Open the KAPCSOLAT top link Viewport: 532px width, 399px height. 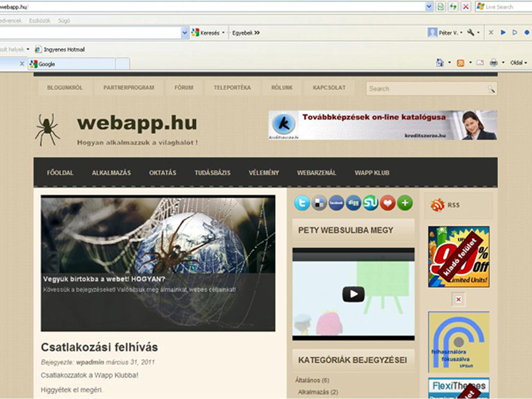pos(329,88)
